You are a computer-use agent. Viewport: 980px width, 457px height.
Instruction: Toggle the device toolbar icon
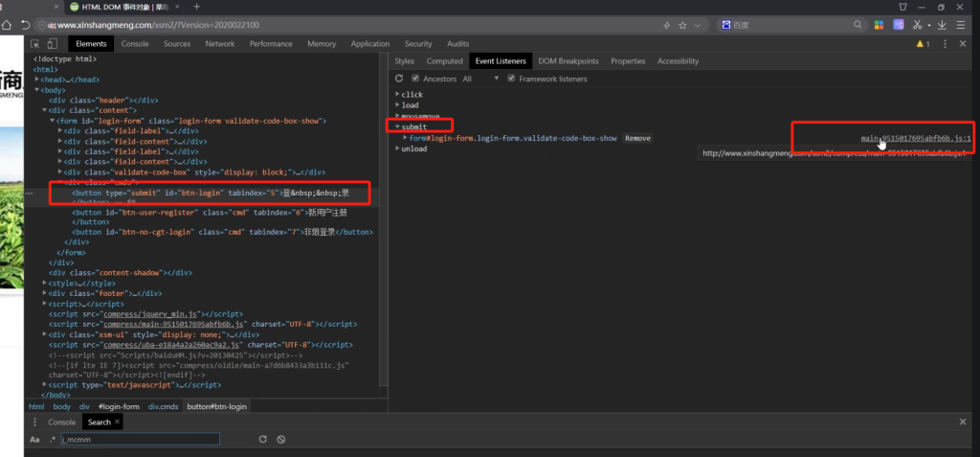click(x=53, y=44)
